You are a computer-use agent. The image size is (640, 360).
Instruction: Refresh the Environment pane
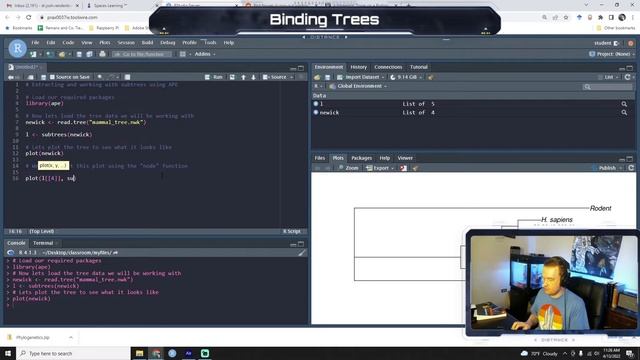[x=628, y=77]
